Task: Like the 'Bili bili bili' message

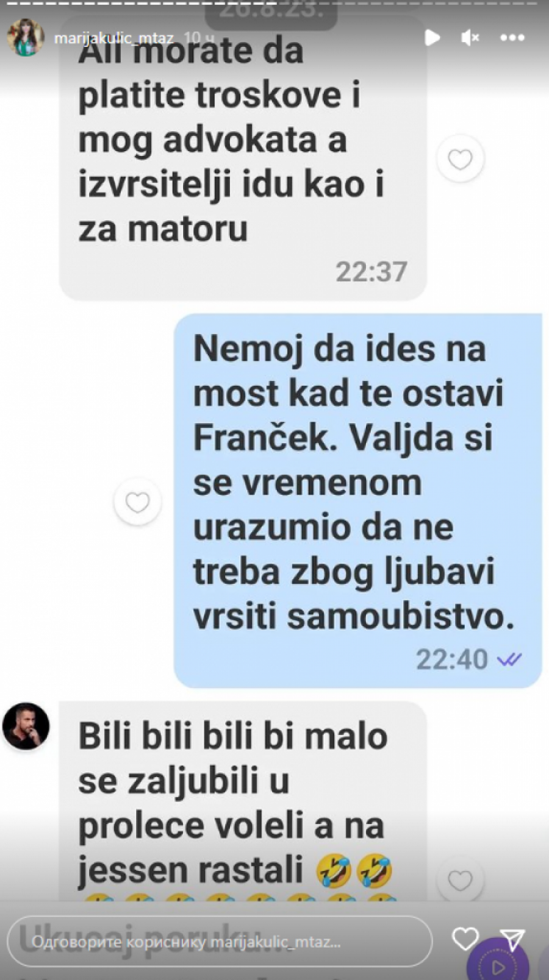Action: [x=461, y=881]
